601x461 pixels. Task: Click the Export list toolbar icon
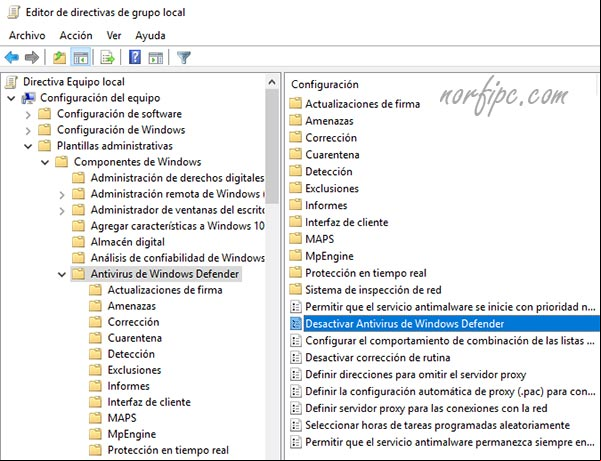[x=107, y=58]
